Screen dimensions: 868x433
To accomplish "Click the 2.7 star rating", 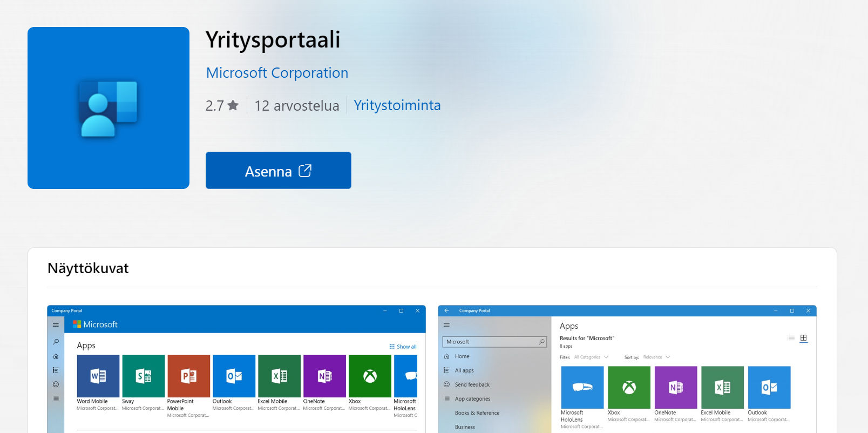I will tap(222, 106).
